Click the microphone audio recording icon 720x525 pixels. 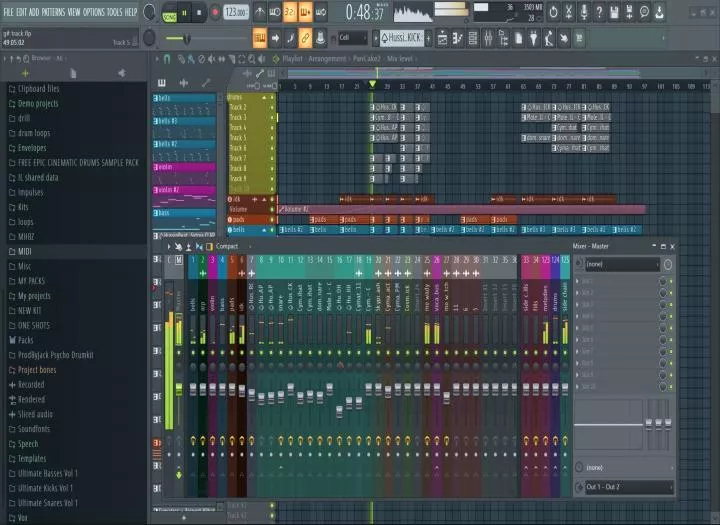[584, 12]
